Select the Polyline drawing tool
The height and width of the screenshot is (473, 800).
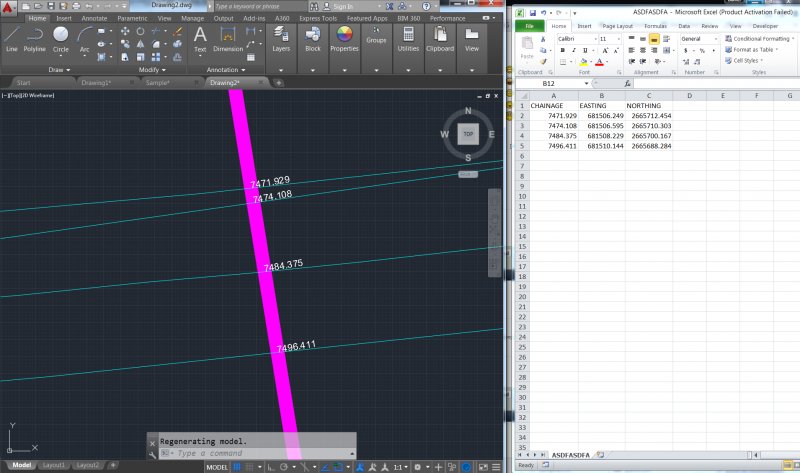34,39
